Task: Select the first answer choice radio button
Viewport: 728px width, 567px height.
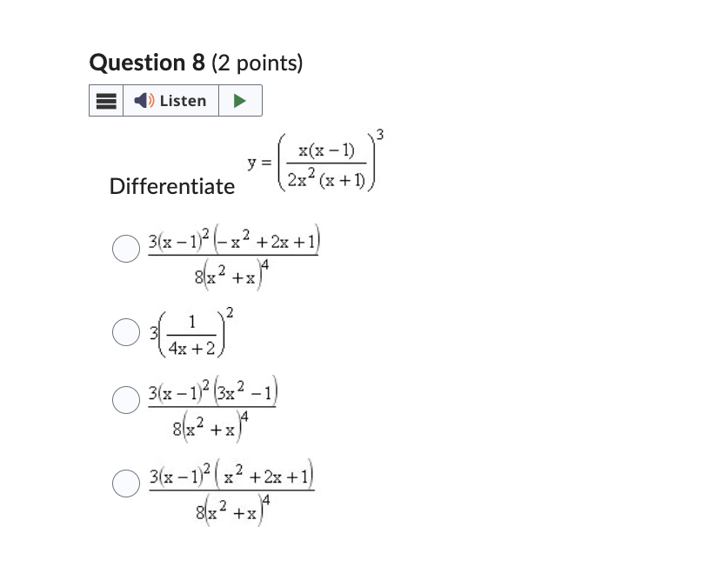Action: 125,249
